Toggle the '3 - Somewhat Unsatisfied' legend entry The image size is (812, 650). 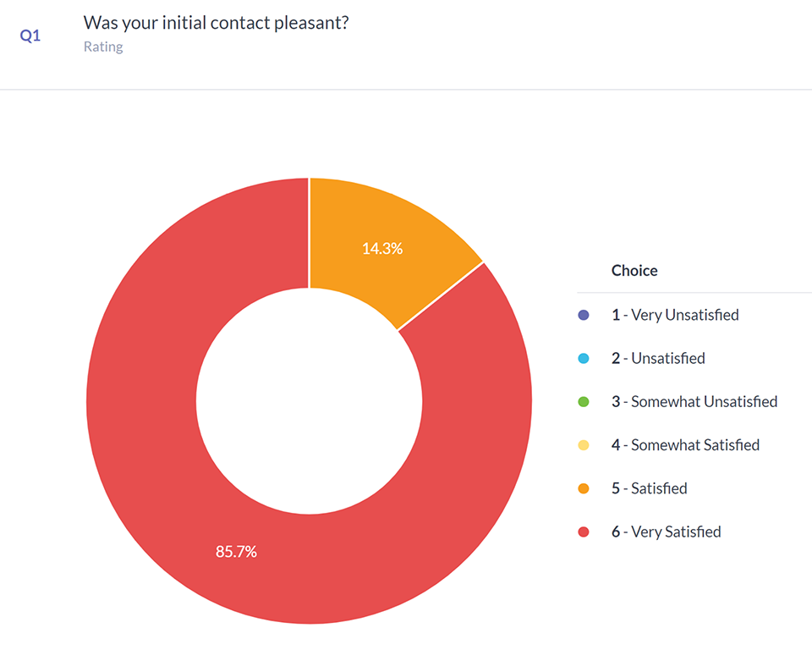(x=694, y=402)
